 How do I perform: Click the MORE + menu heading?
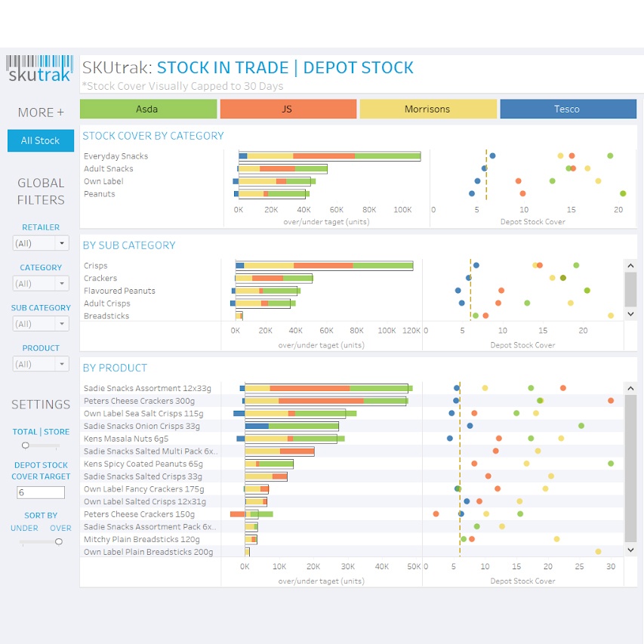click(x=41, y=112)
